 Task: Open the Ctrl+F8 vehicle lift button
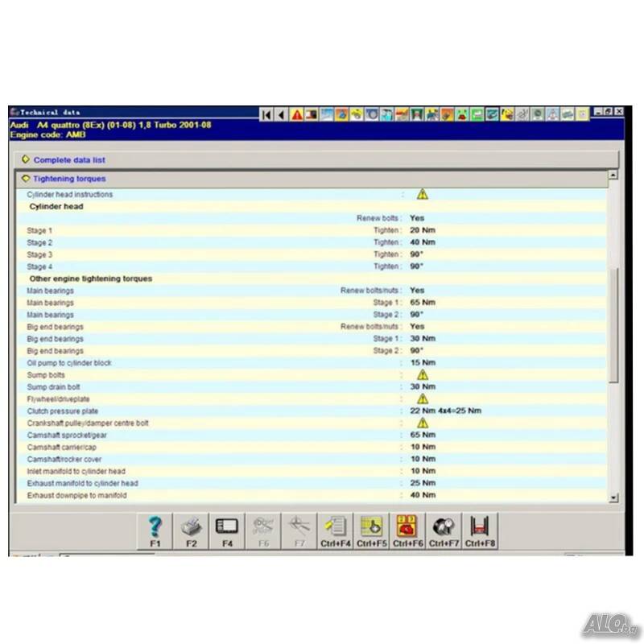coord(480,530)
